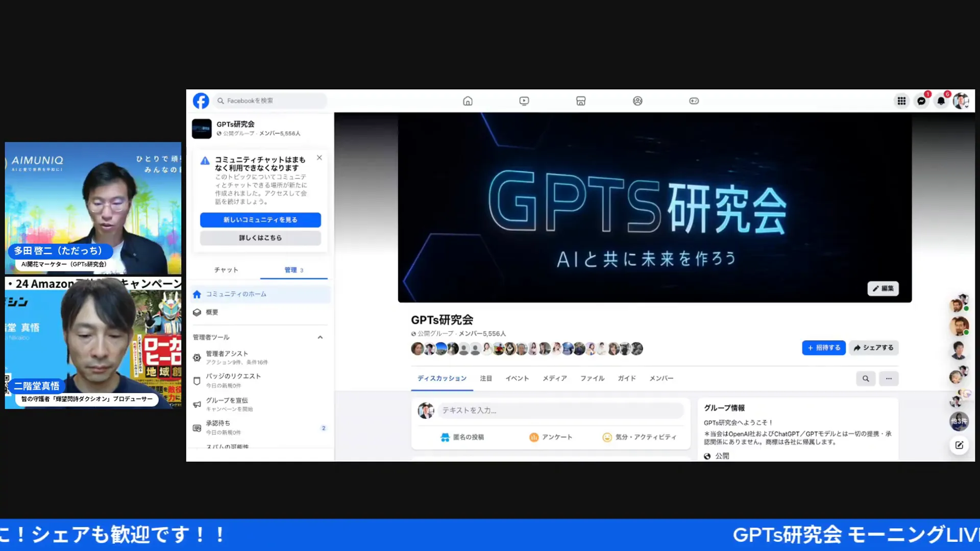980x551 pixels.
Task: Open the three-dots more options button
Action: [889, 379]
